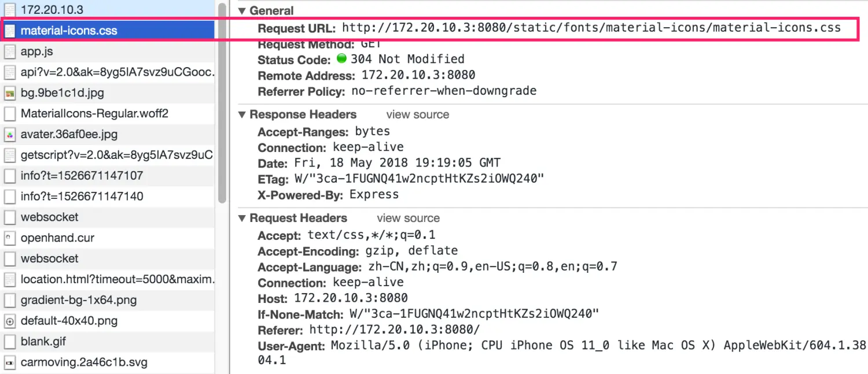
Task: Open the first websocket request
Action: [x=49, y=217]
